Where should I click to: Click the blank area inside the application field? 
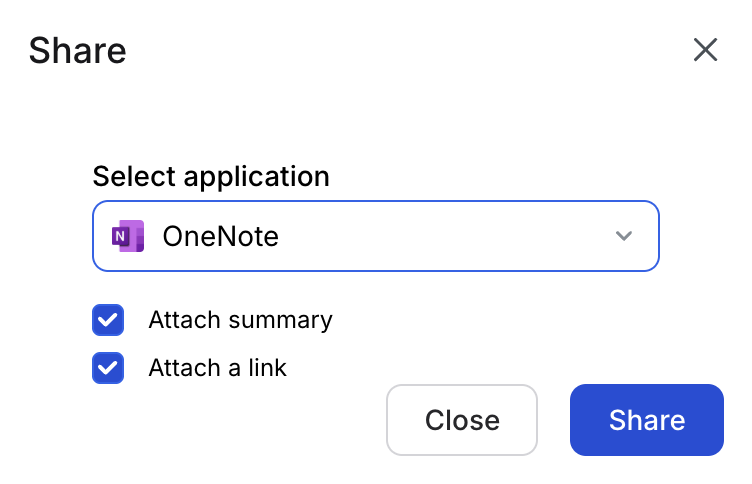(x=440, y=236)
